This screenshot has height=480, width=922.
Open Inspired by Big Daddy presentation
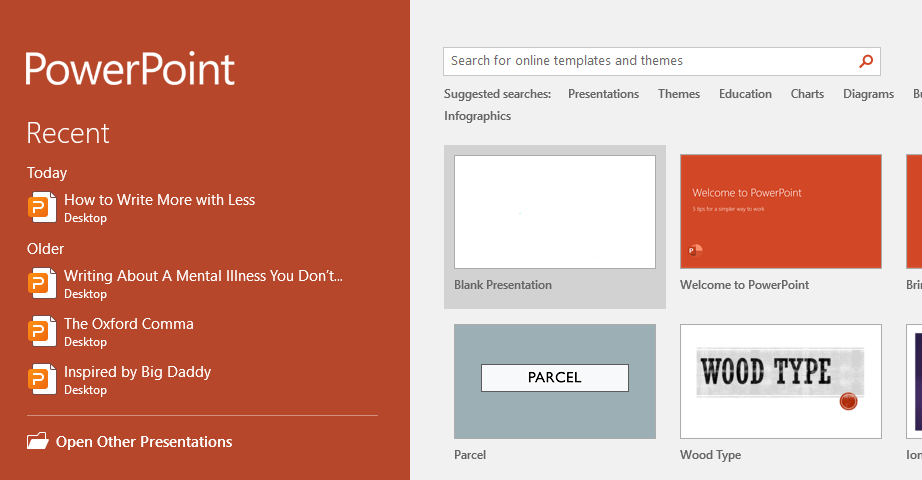[x=138, y=372]
